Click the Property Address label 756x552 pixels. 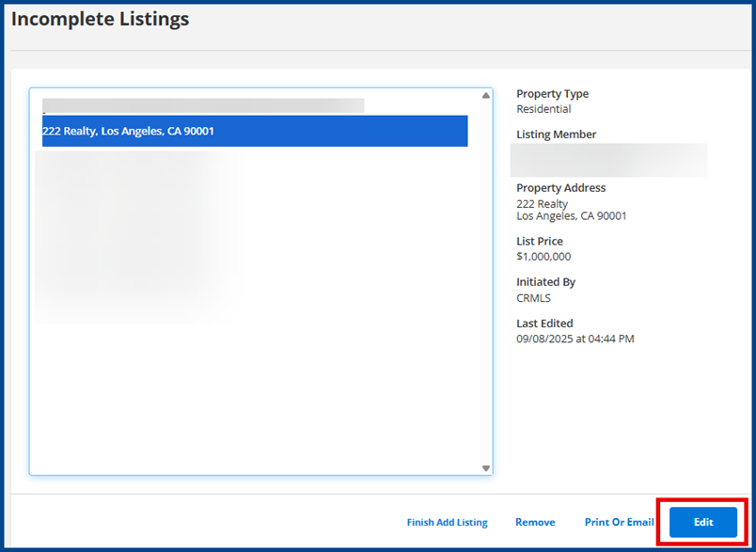coord(560,188)
